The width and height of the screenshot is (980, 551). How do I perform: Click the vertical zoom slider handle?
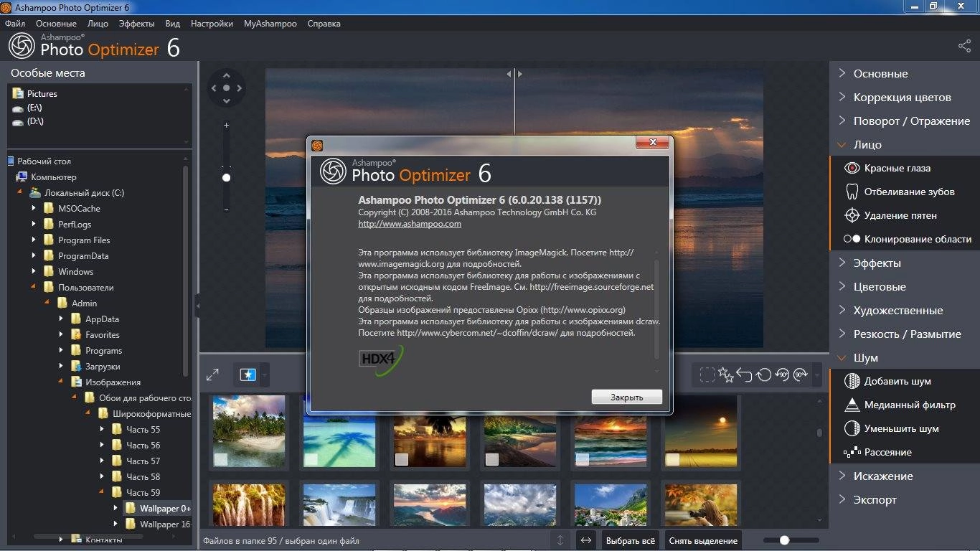click(x=226, y=177)
